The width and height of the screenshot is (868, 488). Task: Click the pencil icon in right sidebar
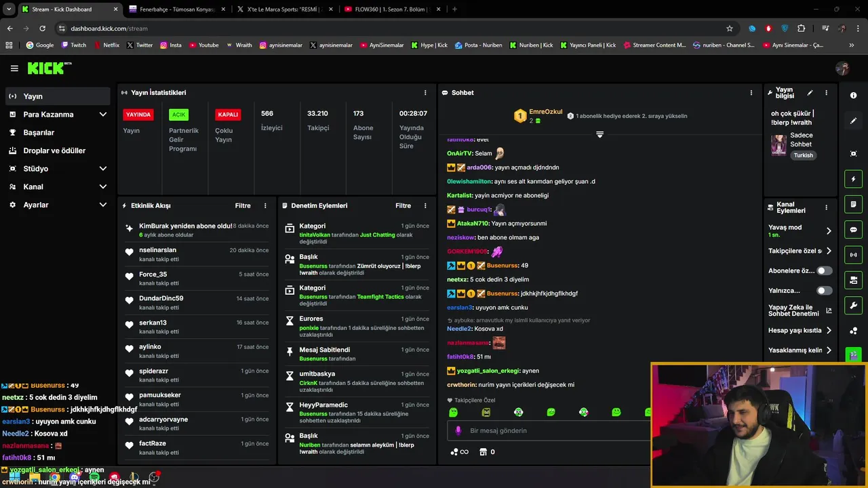853,121
